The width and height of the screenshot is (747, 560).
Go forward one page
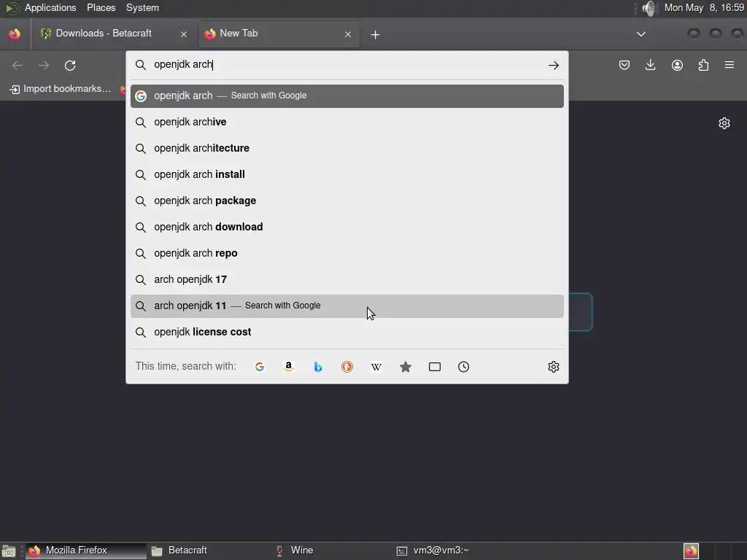pyautogui.click(x=43, y=65)
